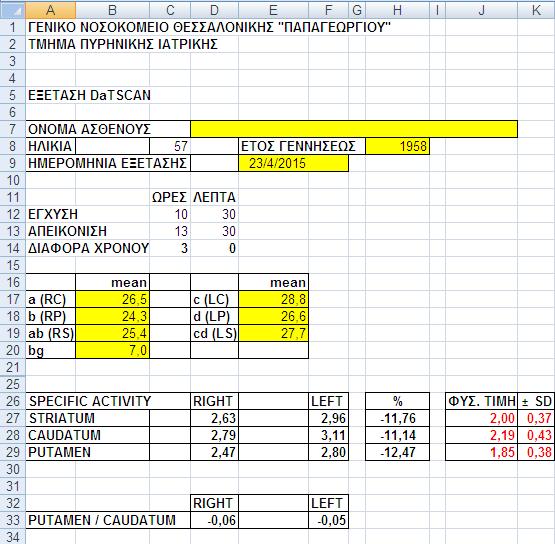The width and height of the screenshot is (555, 544).
Task: Click the birth year cell 1958
Action: click(397, 146)
